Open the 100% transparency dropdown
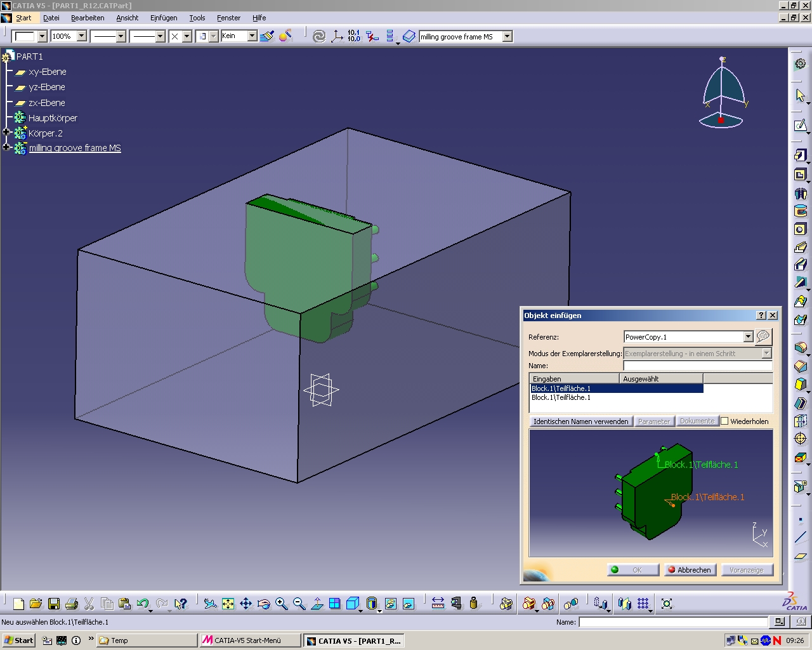Image resolution: width=812 pixels, height=650 pixels. pyautogui.click(x=81, y=36)
